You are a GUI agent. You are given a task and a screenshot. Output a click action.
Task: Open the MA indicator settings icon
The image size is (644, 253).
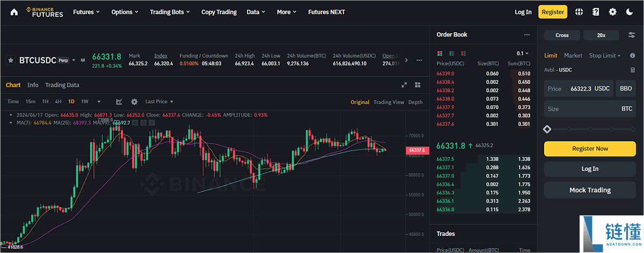click(143, 122)
